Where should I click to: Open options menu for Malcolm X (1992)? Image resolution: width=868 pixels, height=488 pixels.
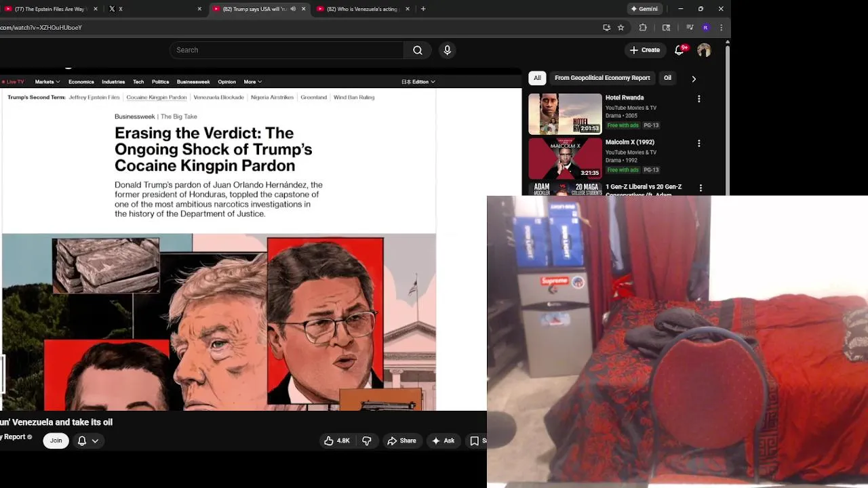click(699, 144)
